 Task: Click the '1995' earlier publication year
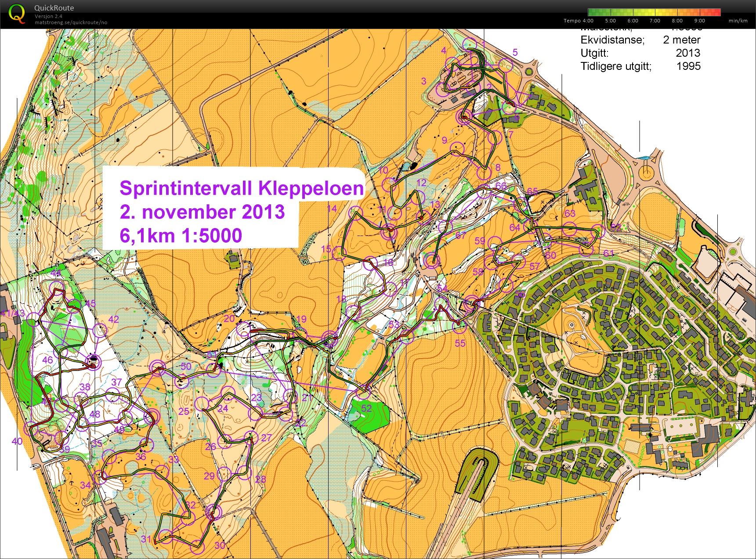(x=688, y=66)
